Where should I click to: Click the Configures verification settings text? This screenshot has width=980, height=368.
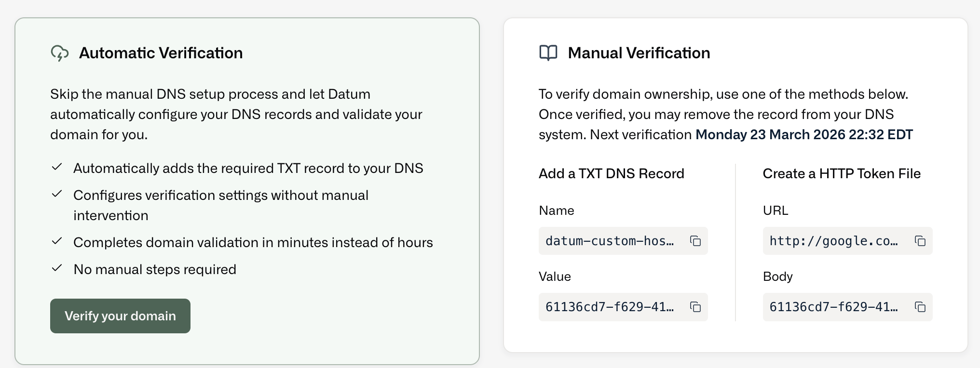click(221, 205)
